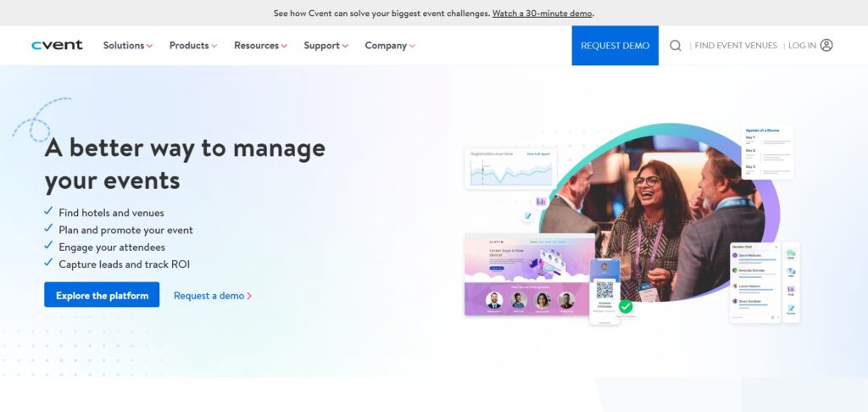868x412 pixels.
Task: Expand the Company dropdown menu
Action: point(390,46)
